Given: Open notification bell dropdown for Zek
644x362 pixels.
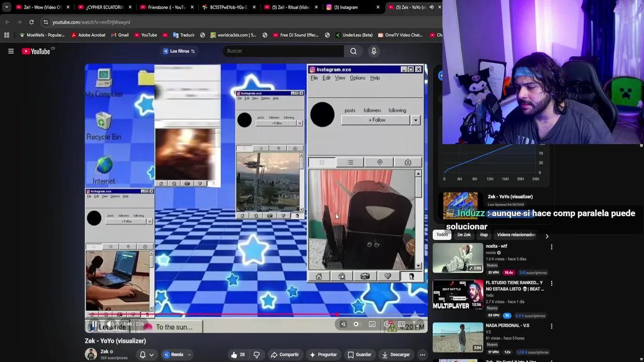Looking at the screenshot, I should 146,354.
